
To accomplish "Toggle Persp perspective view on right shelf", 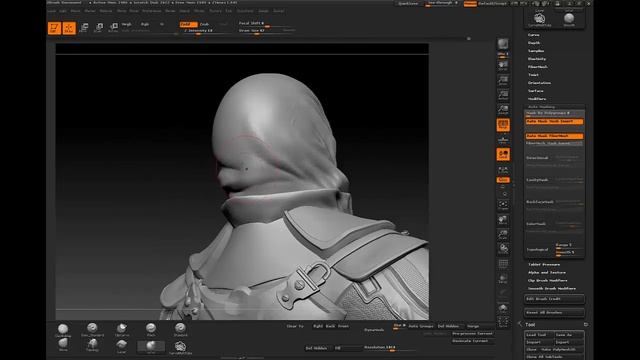I will point(503,124).
